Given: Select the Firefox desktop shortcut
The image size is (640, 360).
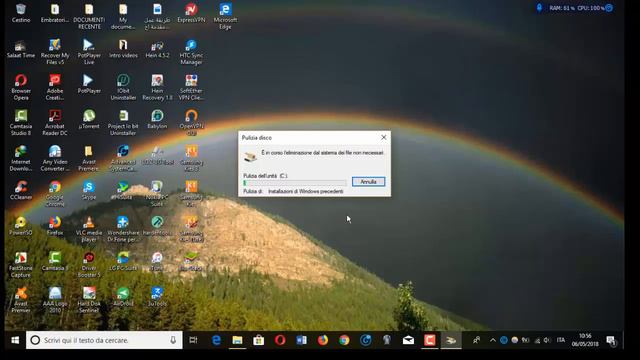Looking at the screenshot, I should (55, 226).
